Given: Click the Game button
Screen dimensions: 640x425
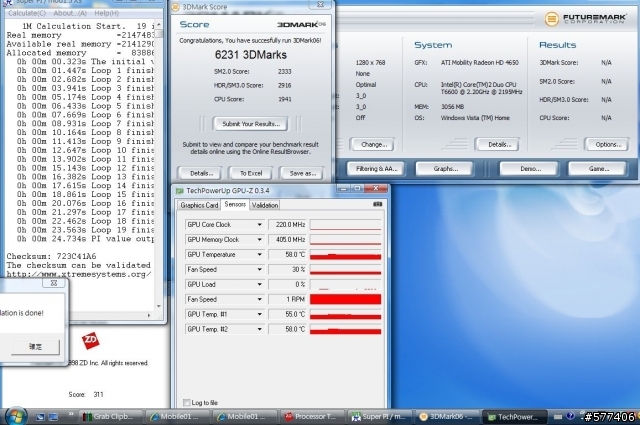Looking at the screenshot, I should [598, 169].
